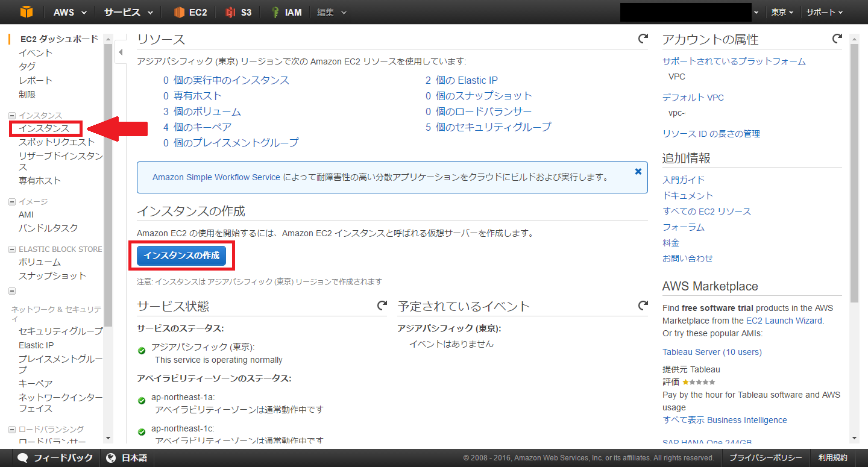Refresh the 予定されているイベント panel
This screenshot has width=868, height=467.
coord(643,306)
